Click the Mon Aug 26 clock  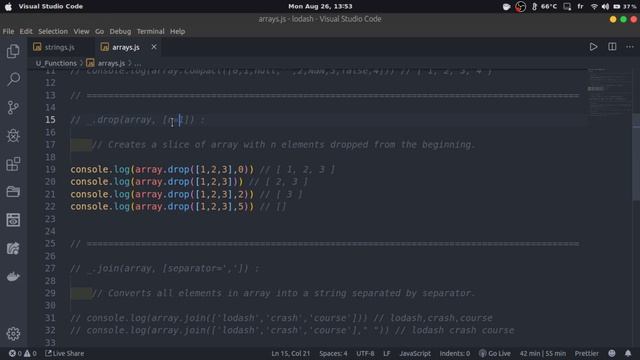click(x=320, y=7)
